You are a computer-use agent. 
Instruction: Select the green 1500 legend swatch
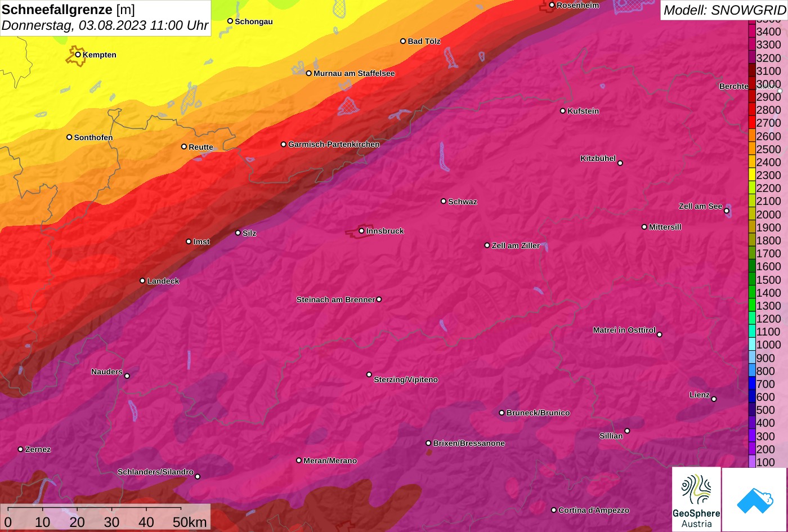(x=752, y=280)
